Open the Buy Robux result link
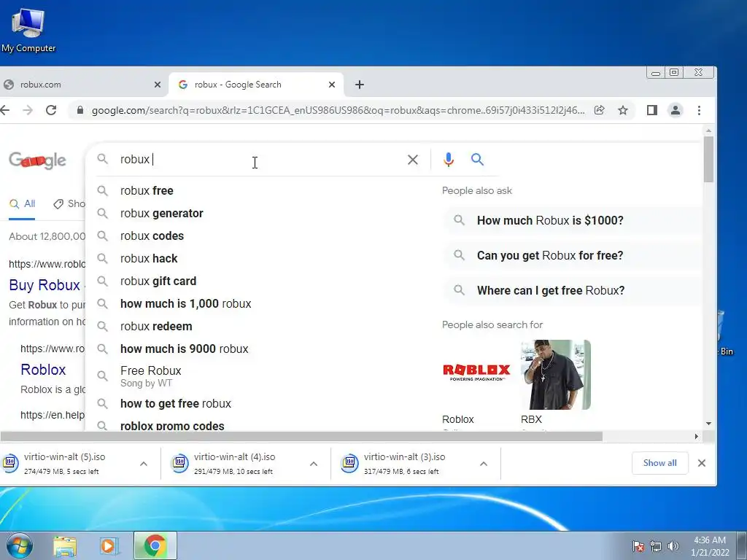The image size is (747, 560). point(44,285)
